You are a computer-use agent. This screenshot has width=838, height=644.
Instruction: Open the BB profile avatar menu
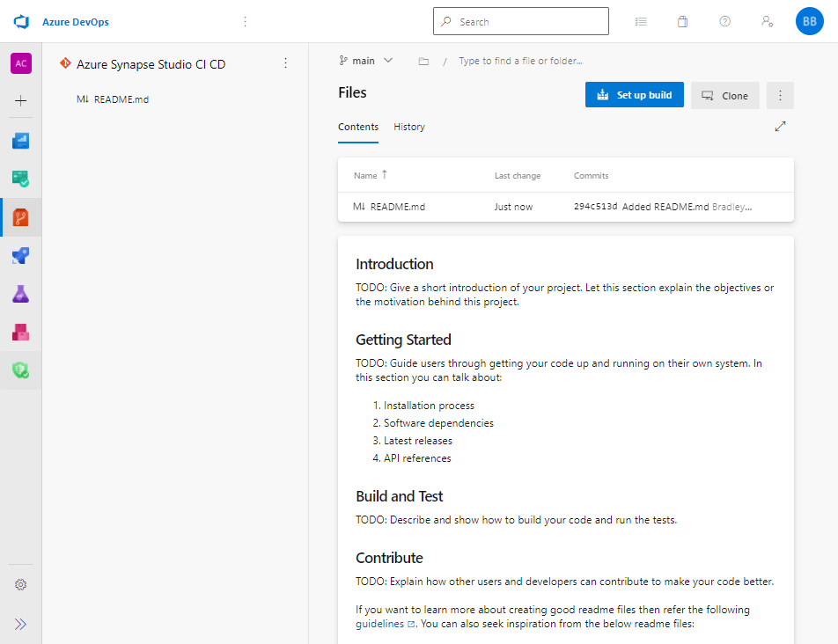point(809,21)
